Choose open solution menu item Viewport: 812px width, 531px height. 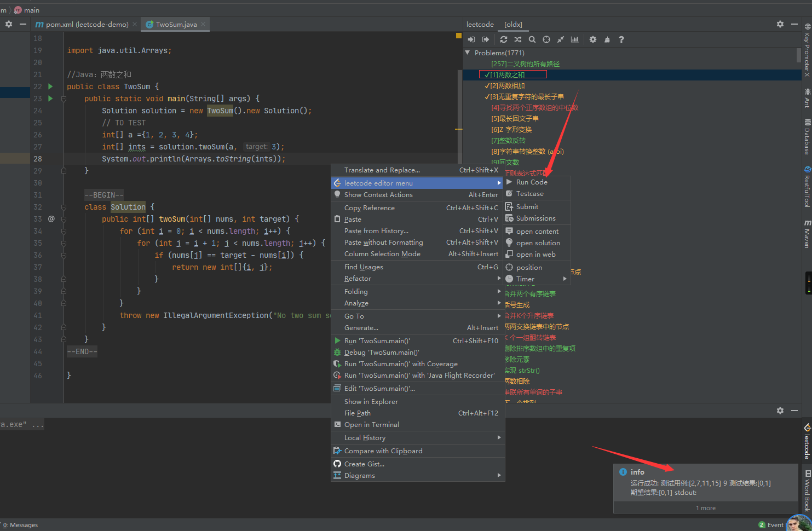tap(537, 243)
